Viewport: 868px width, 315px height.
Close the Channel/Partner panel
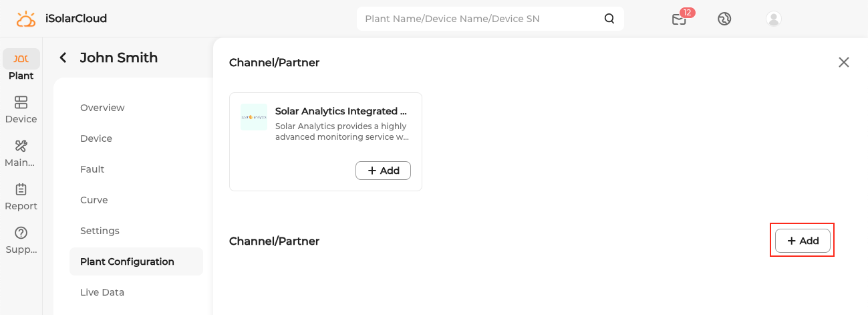pyautogui.click(x=844, y=62)
